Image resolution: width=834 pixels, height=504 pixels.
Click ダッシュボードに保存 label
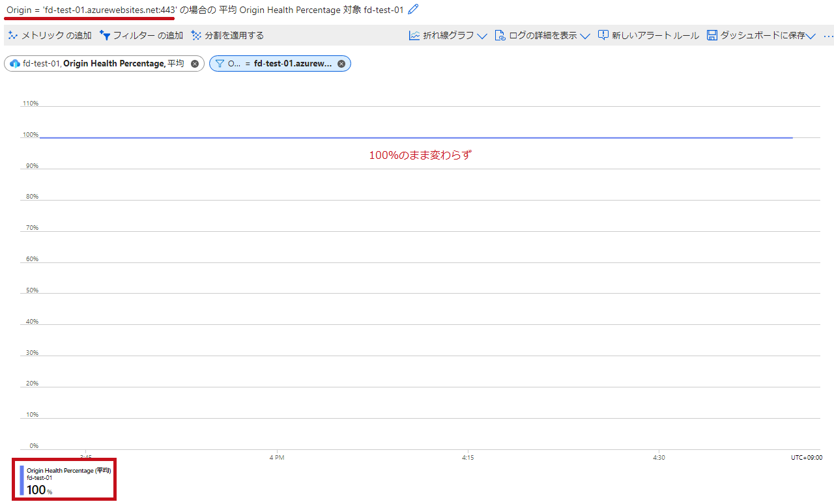762,35
